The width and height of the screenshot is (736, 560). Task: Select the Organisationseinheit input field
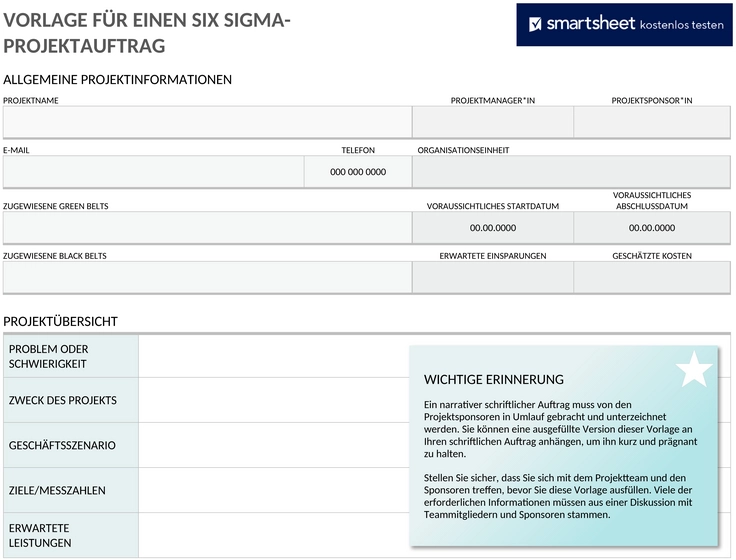click(571, 172)
